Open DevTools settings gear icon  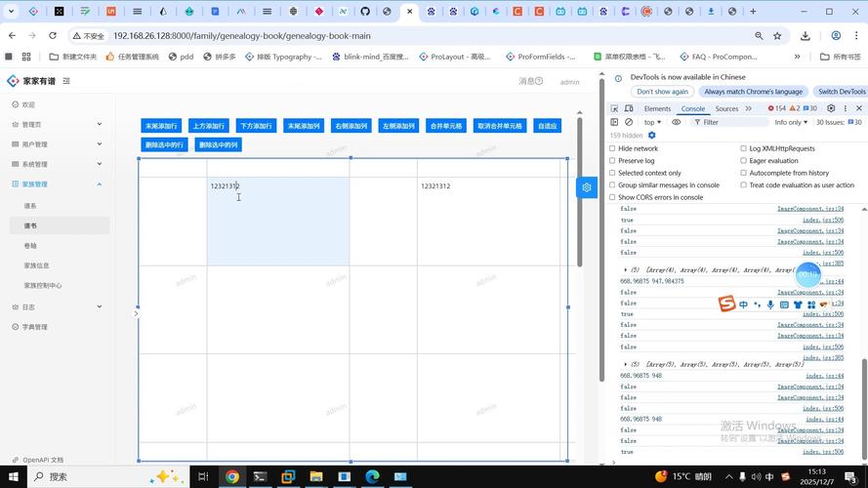click(831, 108)
